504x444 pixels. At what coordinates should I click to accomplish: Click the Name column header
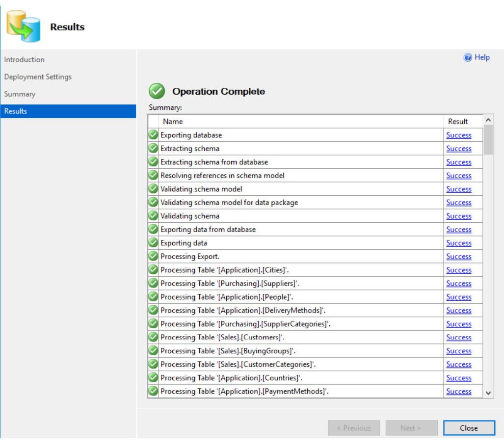point(173,122)
